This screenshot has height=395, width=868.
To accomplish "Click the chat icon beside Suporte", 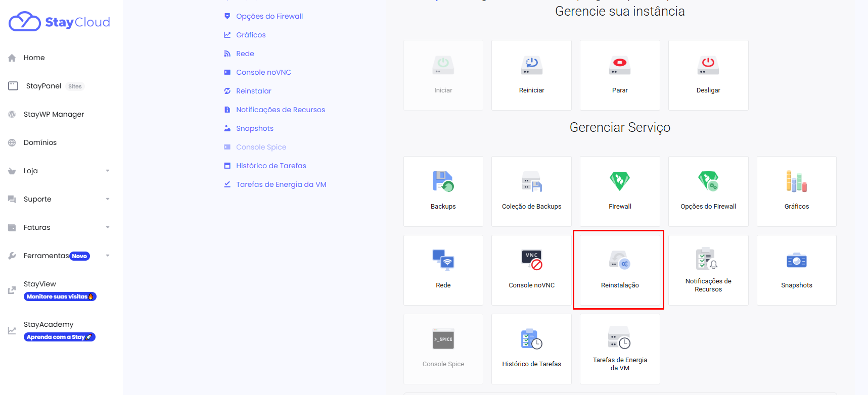I will 12,199.
